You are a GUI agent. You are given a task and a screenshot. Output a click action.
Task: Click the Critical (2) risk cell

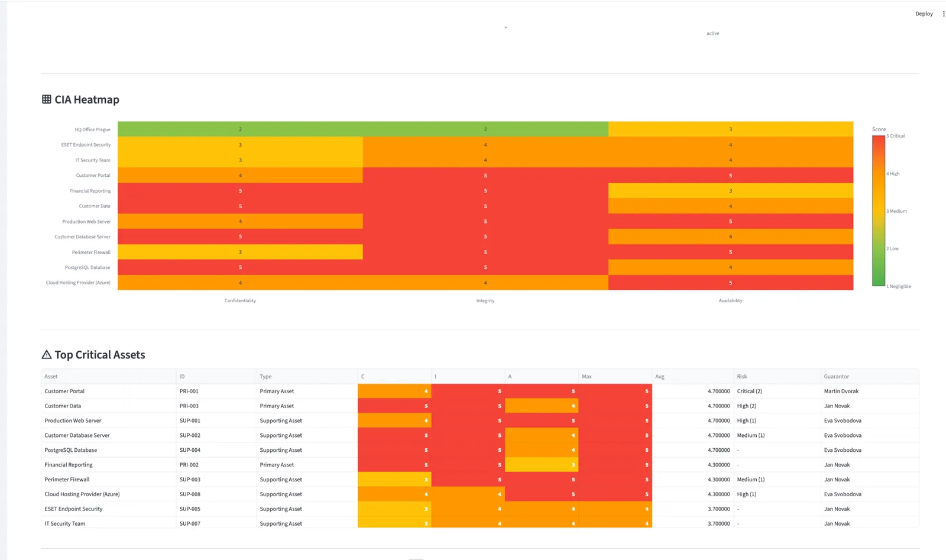(x=777, y=391)
